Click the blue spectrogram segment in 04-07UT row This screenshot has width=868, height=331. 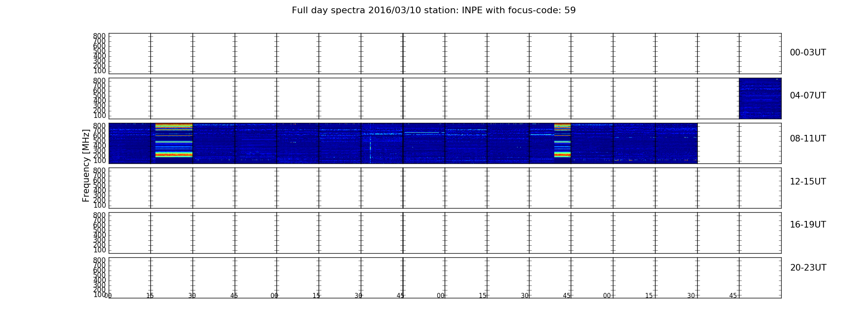pos(760,98)
